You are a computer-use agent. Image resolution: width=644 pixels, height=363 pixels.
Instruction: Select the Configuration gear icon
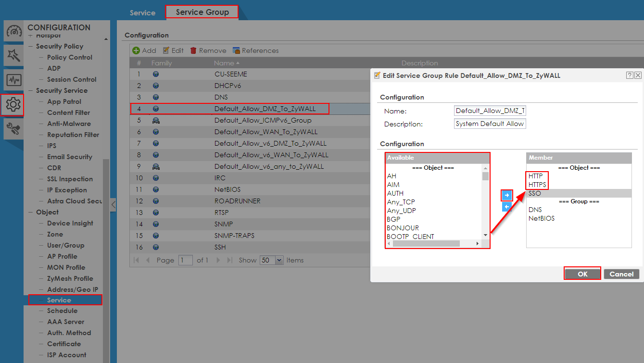13,104
